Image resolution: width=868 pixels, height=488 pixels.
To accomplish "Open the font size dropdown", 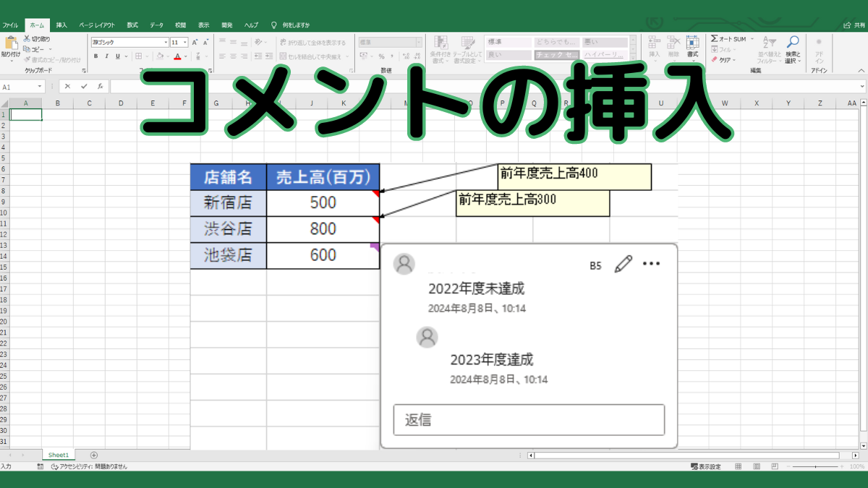I will coord(179,42).
